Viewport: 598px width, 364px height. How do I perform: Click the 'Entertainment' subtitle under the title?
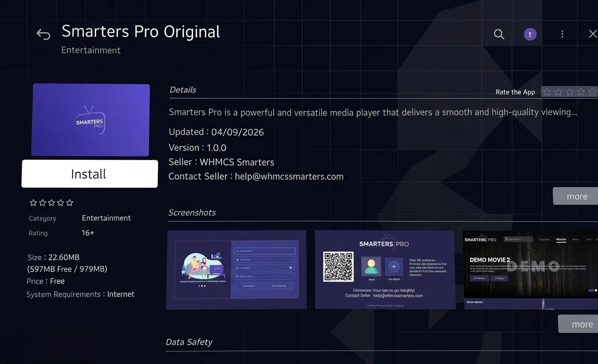click(91, 50)
